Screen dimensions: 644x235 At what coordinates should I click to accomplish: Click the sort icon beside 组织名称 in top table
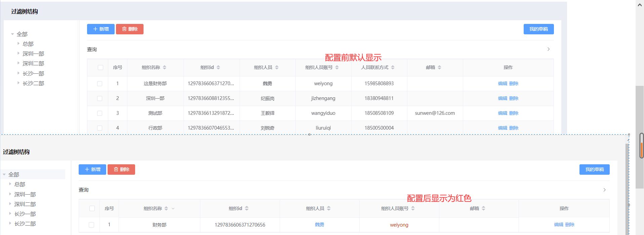pos(164,67)
